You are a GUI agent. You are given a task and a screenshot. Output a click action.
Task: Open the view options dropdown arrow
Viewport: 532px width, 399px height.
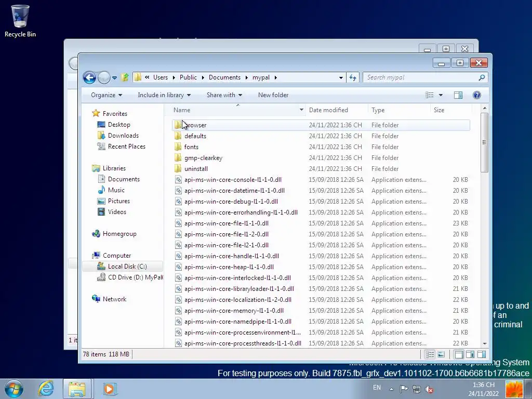tap(441, 95)
